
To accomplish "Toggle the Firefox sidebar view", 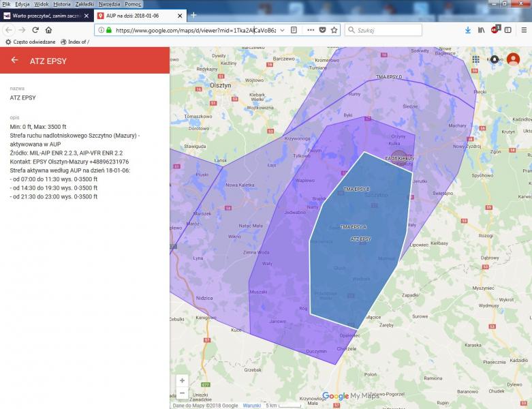I will (x=507, y=30).
